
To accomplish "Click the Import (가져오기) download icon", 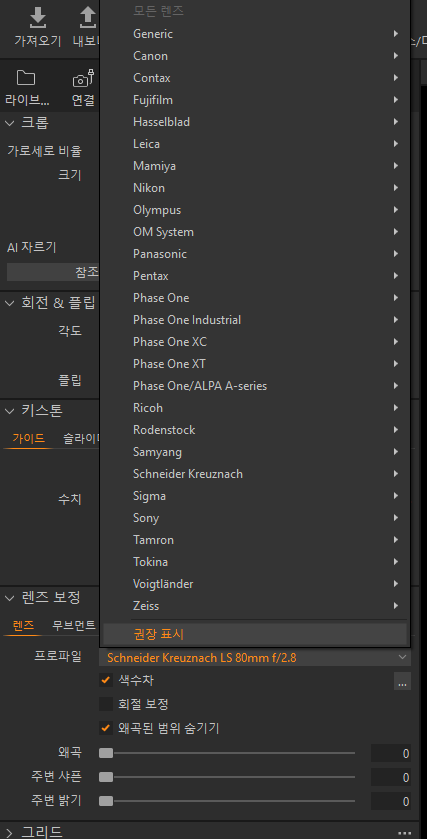I will [37, 19].
